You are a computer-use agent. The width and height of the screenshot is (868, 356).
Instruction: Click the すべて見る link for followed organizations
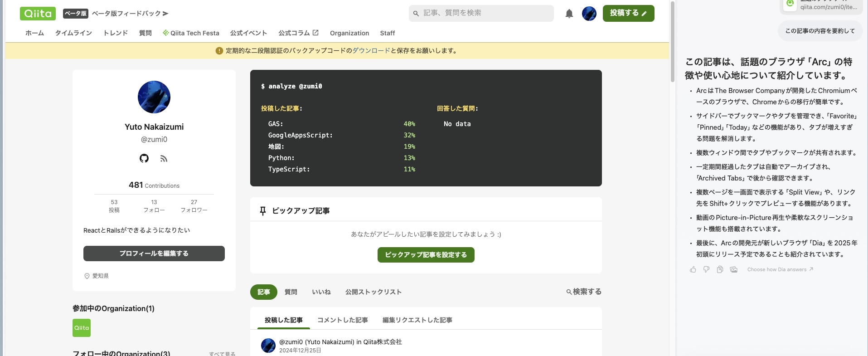222,353
